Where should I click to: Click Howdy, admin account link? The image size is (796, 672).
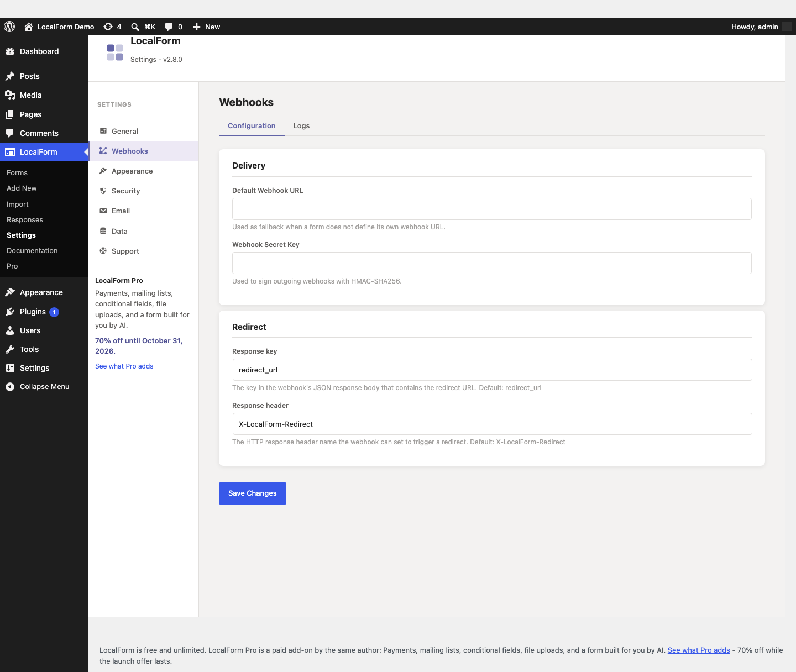click(755, 27)
